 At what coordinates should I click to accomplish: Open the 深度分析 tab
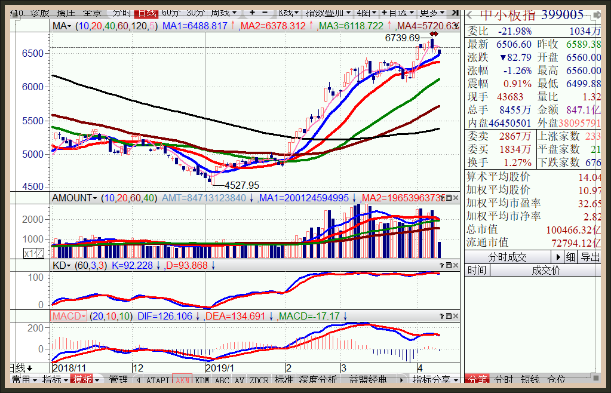(317, 379)
